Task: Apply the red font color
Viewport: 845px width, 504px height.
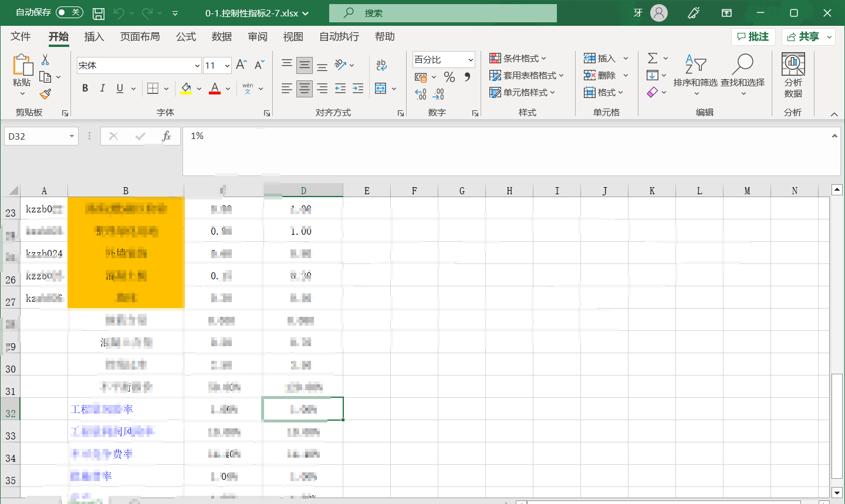Action: [215, 89]
